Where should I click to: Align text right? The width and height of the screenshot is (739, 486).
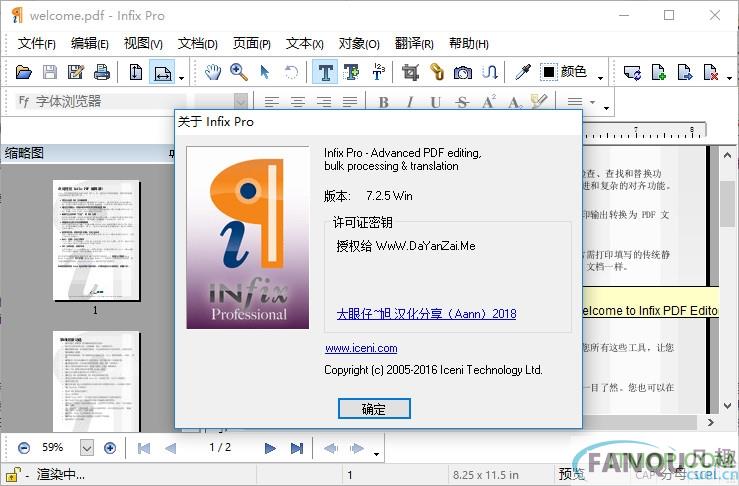coord(323,101)
